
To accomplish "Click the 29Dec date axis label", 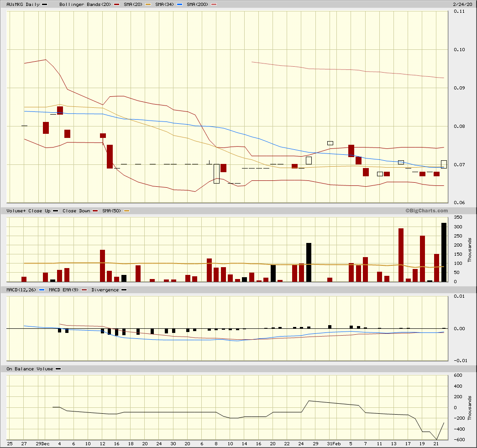I will click(42, 444).
